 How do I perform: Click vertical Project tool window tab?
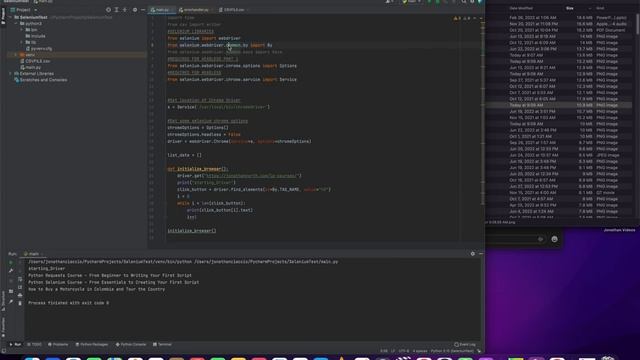(3, 16)
